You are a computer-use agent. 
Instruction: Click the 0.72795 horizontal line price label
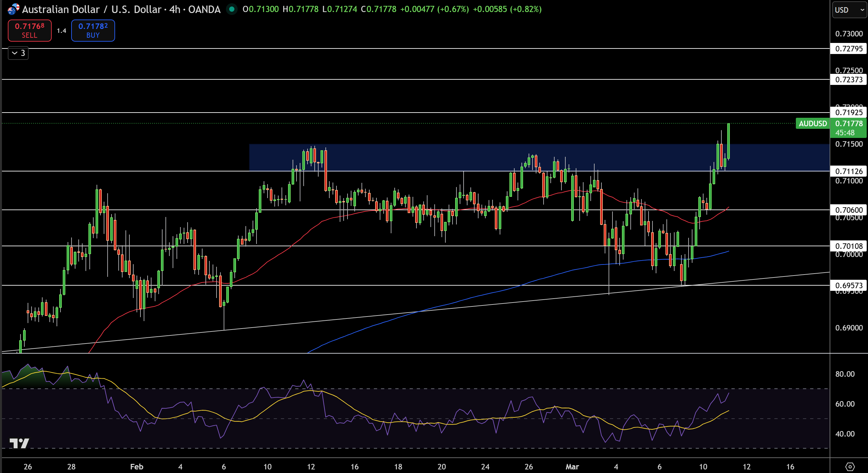pos(849,48)
